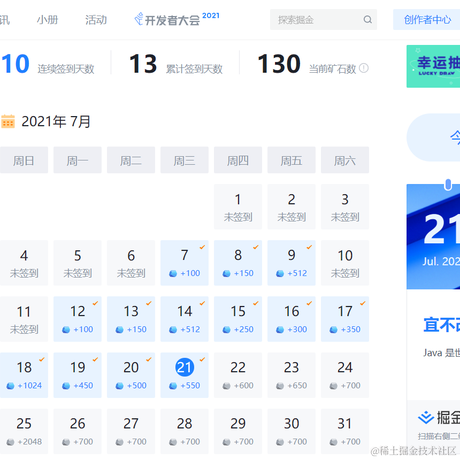Click the July 11 未签到 cell

[x=24, y=319]
